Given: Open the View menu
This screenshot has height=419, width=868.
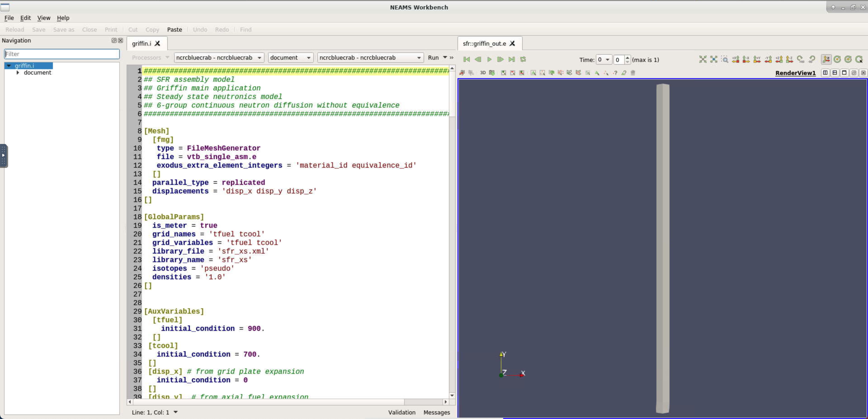Looking at the screenshot, I should [x=44, y=18].
